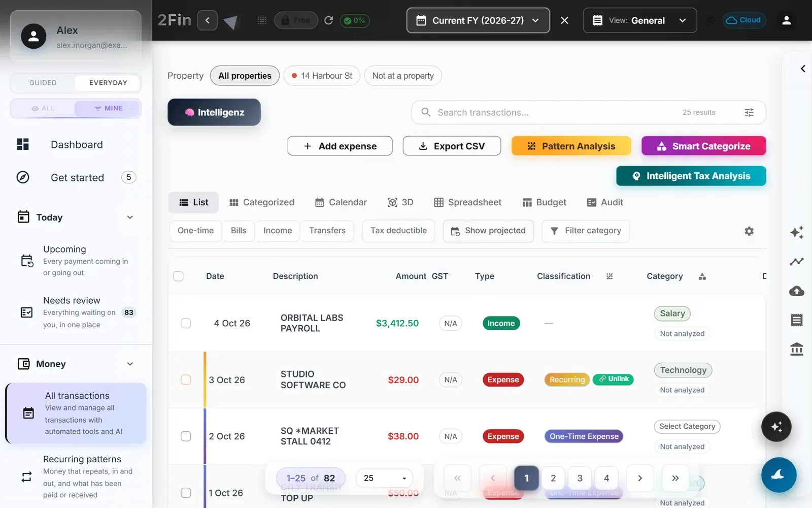Run Smart Categorize

704,146
